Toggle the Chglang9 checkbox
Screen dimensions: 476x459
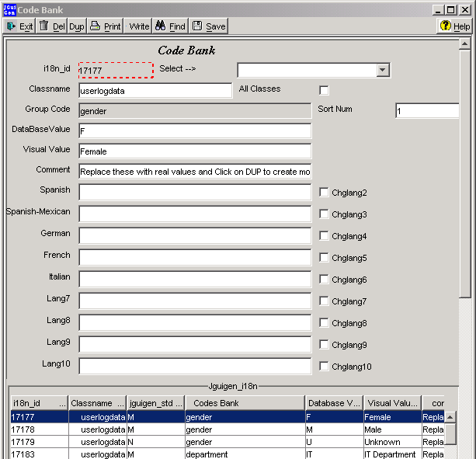[x=324, y=345]
